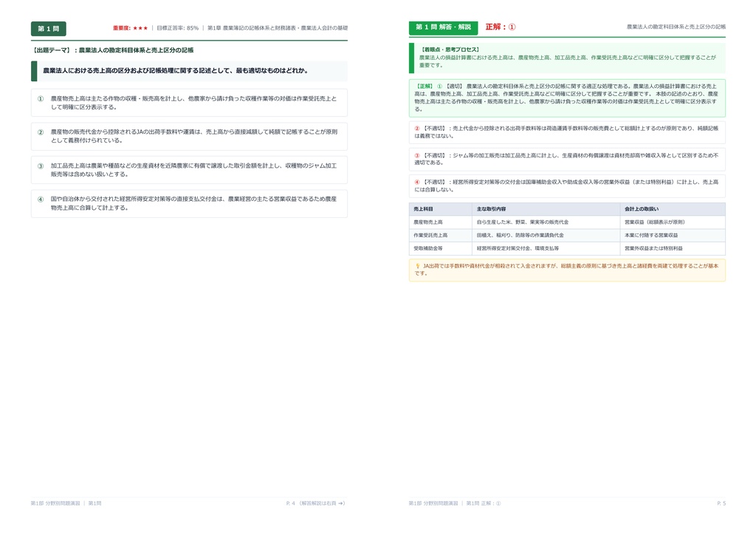Click the red '正解：①' label

click(x=501, y=27)
